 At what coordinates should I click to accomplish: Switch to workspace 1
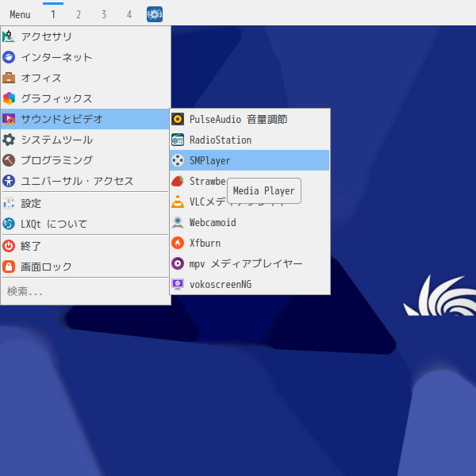click(x=53, y=14)
